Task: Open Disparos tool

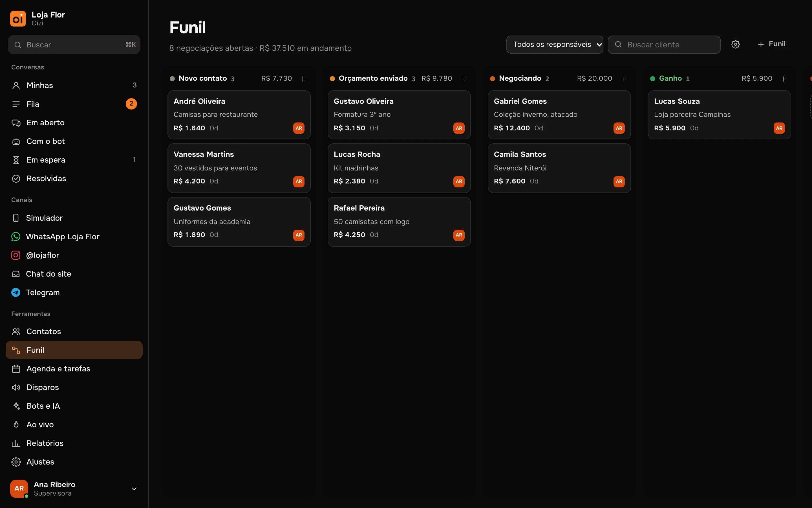Action: click(x=74, y=387)
